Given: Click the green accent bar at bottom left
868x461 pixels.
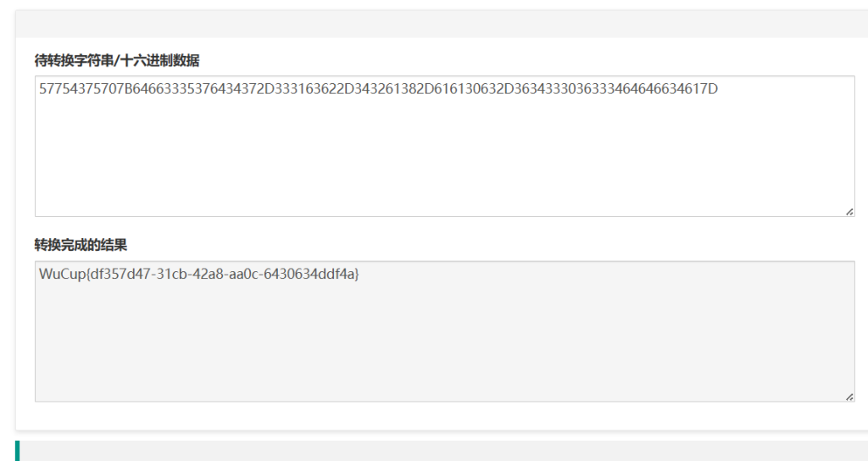Looking at the screenshot, I should (x=17, y=451).
